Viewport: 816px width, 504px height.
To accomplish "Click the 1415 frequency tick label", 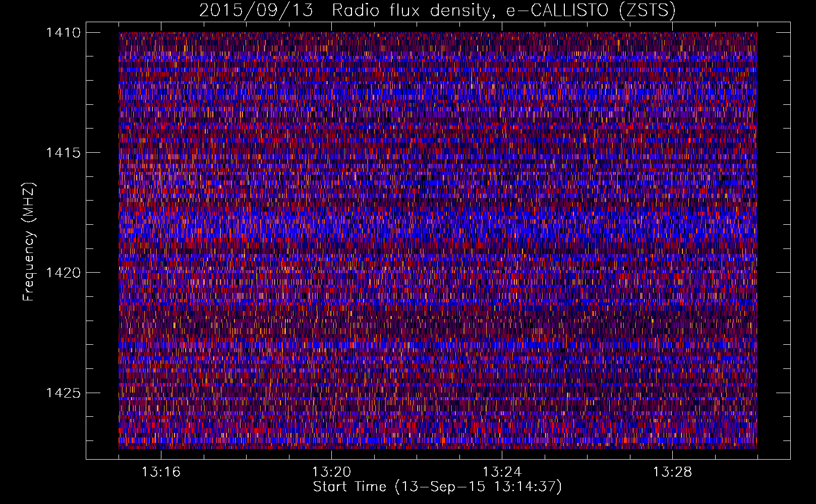I will tap(63, 153).
